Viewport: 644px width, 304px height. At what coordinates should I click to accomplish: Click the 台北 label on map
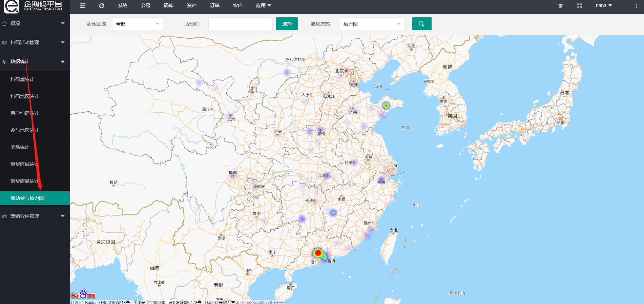394,230
